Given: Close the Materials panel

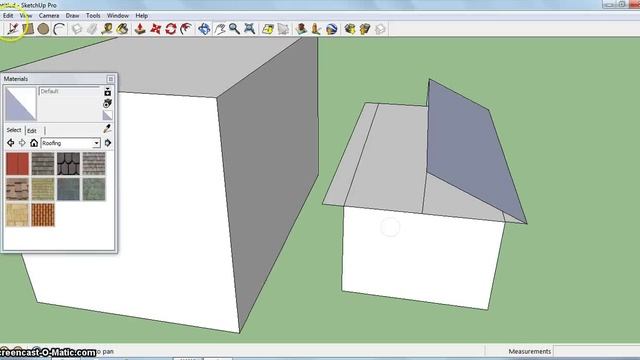Looking at the screenshot, I should [111, 79].
